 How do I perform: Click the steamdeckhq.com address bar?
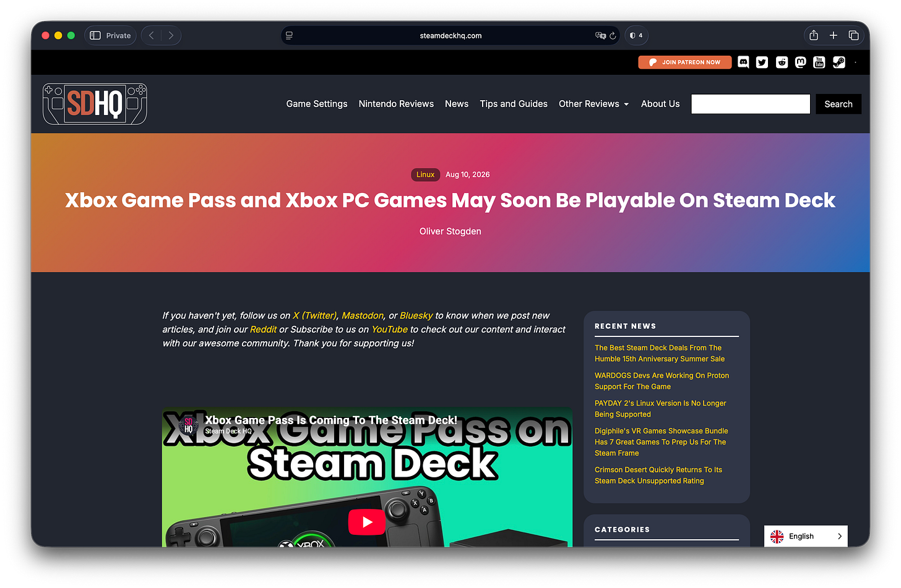(450, 35)
